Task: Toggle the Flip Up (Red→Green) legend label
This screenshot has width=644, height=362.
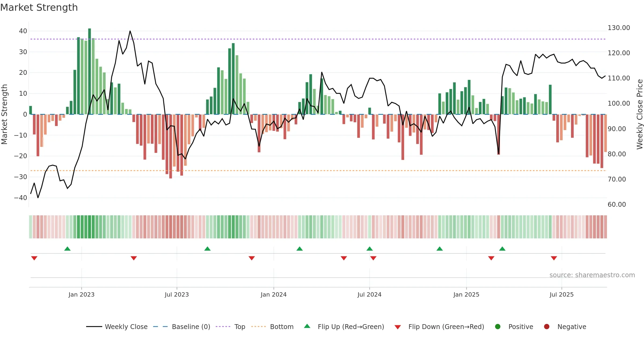Action: point(351,327)
